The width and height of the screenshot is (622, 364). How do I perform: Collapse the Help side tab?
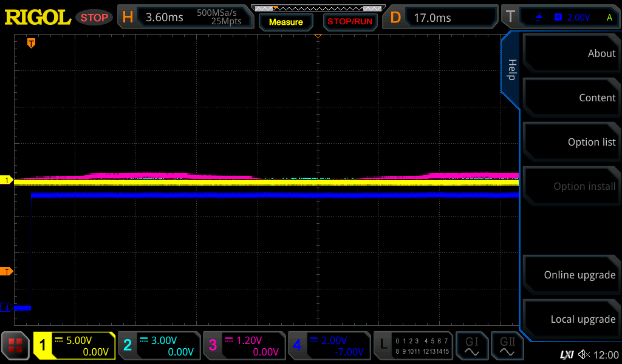point(511,70)
